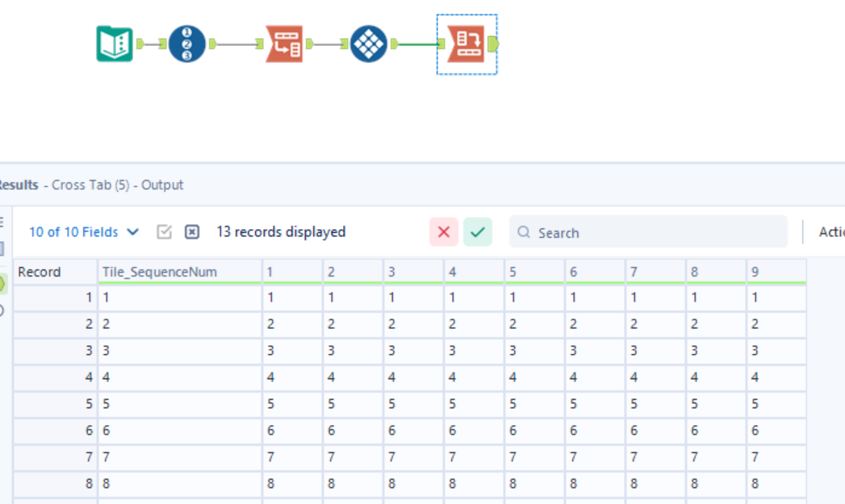The width and height of the screenshot is (845, 504).
Task: Click Tile_SequenceNum cell of row 7
Action: pyautogui.click(x=178, y=457)
